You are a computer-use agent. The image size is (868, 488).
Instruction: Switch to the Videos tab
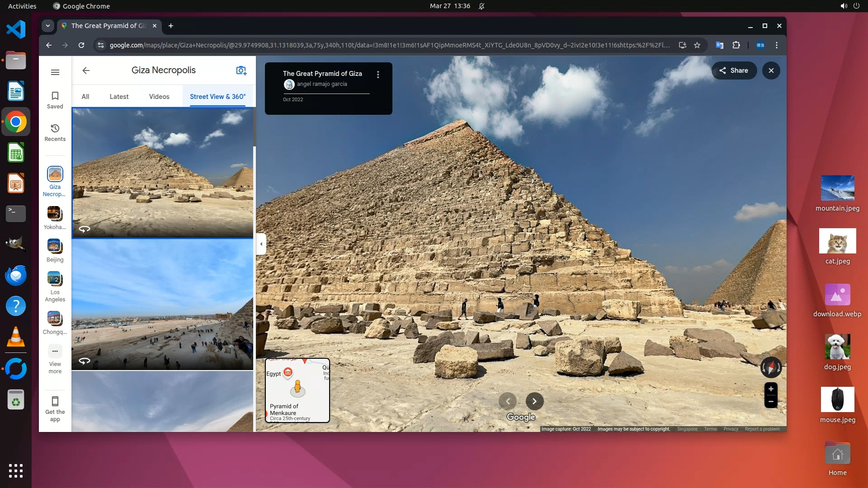(x=159, y=97)
